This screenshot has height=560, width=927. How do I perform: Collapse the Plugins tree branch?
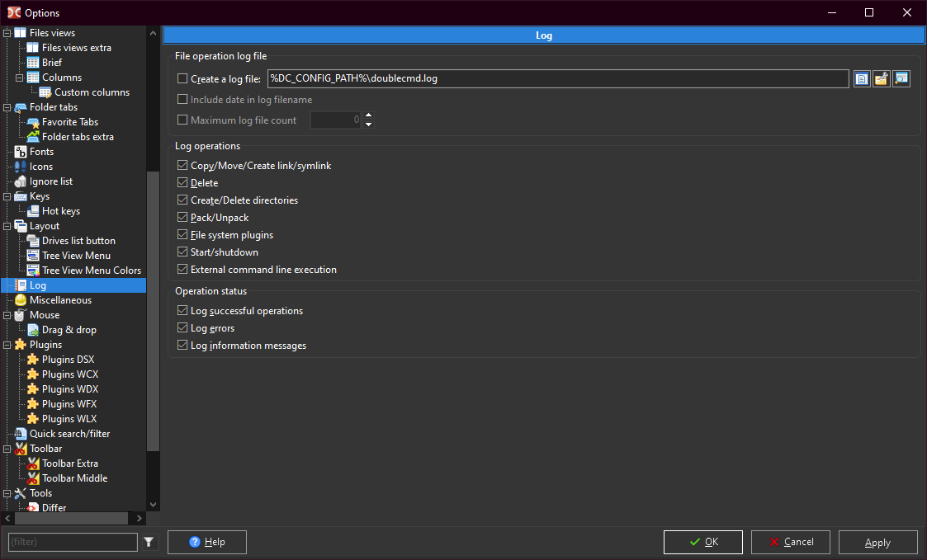(7, 345)
